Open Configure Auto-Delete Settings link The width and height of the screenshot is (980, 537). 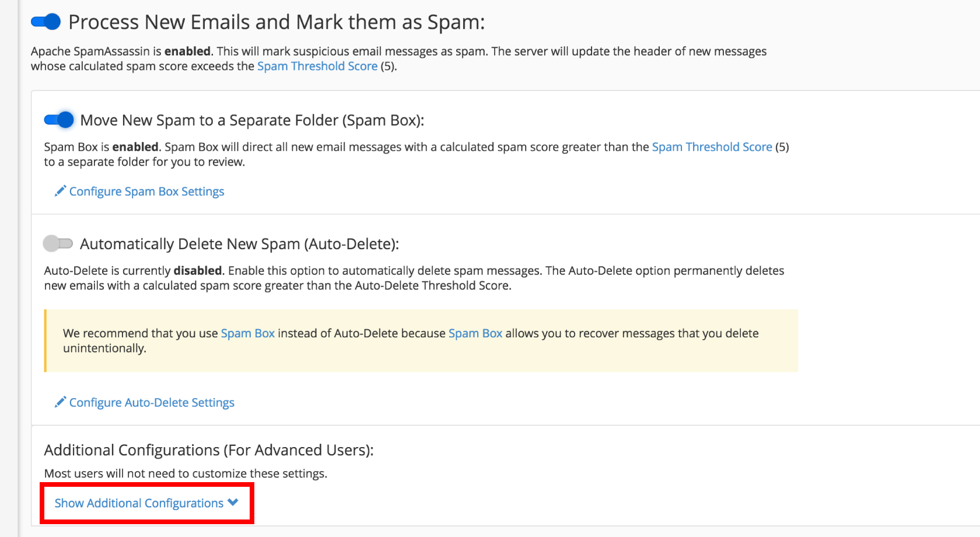tap(152, 403)
